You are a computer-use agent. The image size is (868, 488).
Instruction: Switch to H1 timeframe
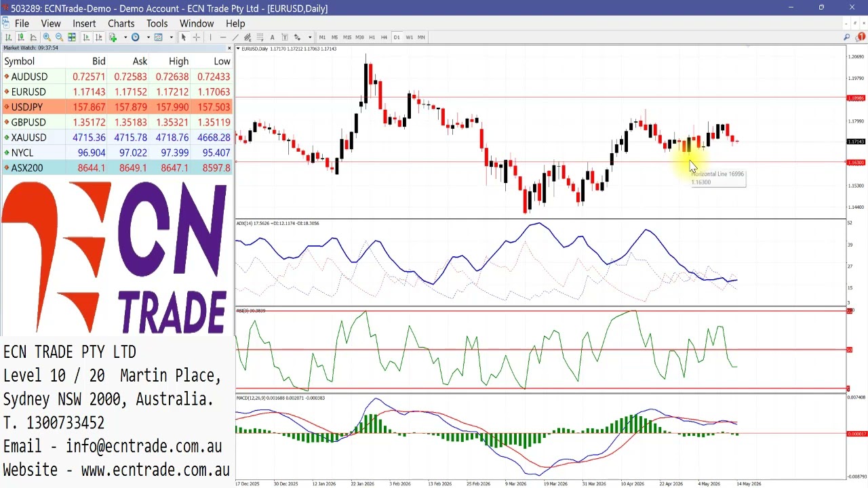click(x=372, y=37)
